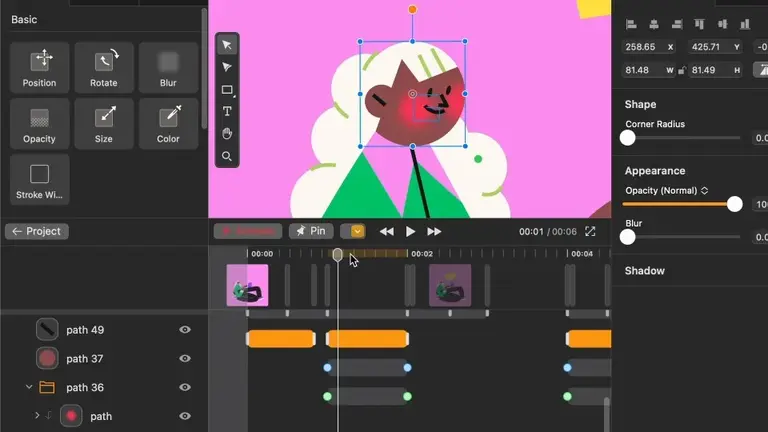Viewport: 768px width, 432px height.
Task: Toggle visibility of path 37 layer
Action: coord(185,359)
